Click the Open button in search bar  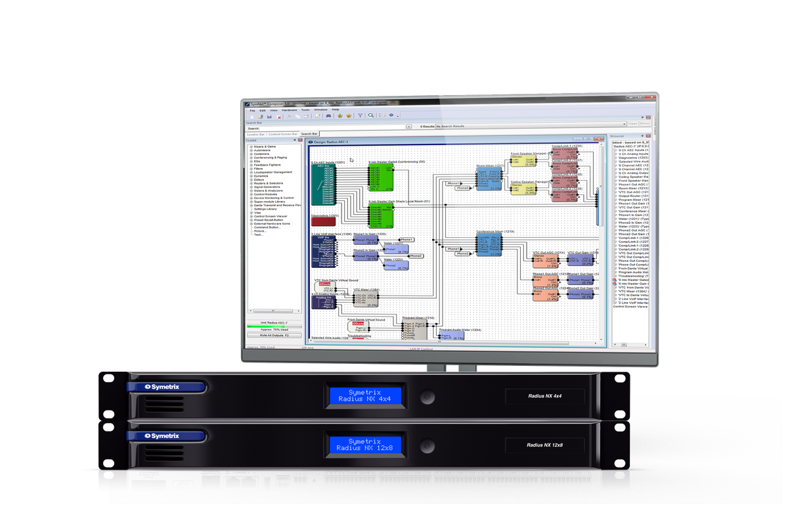[x=633, y=123]
